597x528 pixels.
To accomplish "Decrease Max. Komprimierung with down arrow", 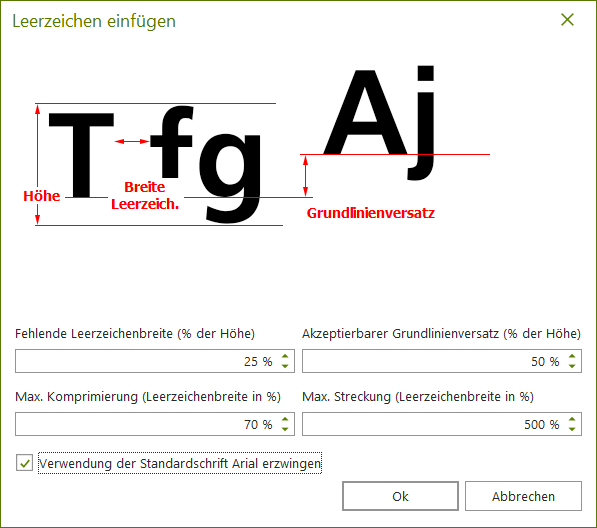I will 285,429.
